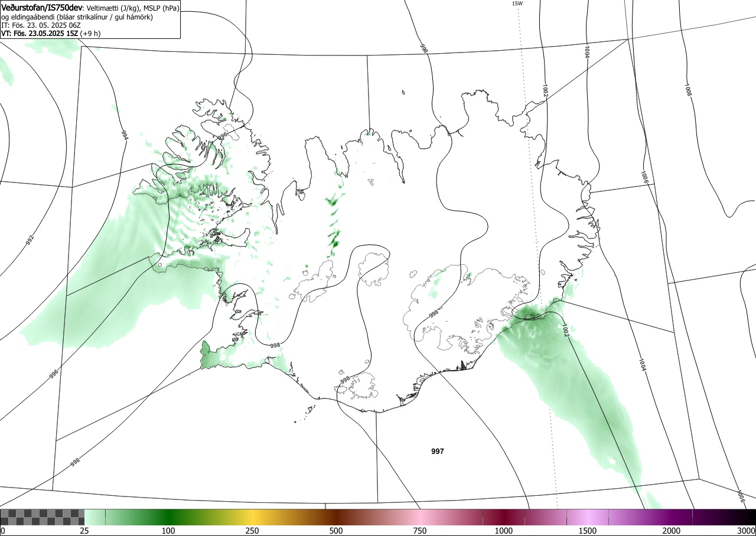The image size is (756, 536).
Task: Click the purple color bar segment at 2000
Action: (672, 517)
